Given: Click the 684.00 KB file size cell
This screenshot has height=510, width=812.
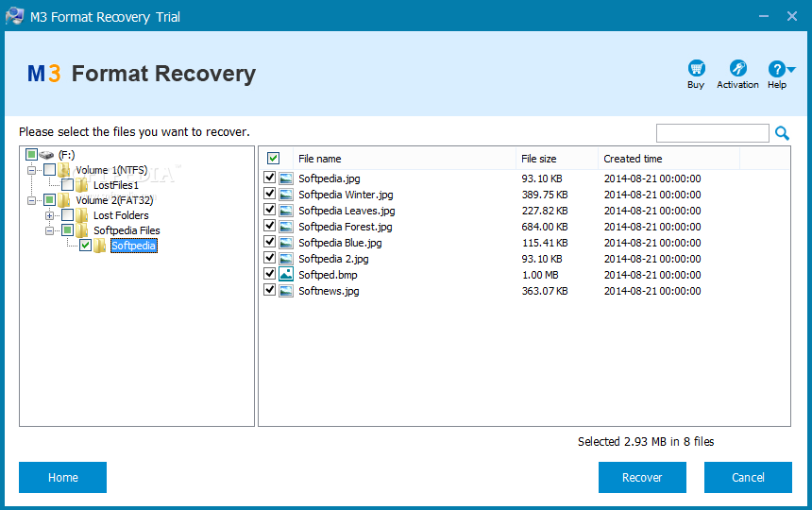Looking at the screenshot, I should pos(544,227).
